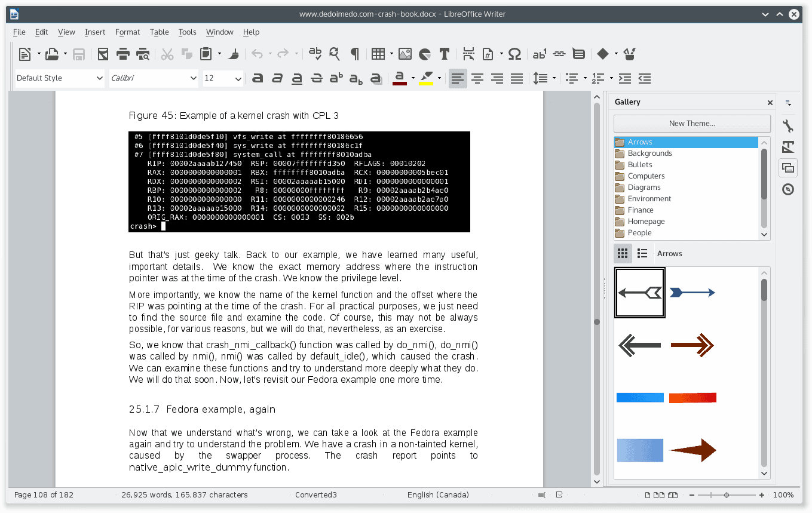Toggle Superscript formatting
The width and height of the screenshot is (812, 513).
(336, 78)
